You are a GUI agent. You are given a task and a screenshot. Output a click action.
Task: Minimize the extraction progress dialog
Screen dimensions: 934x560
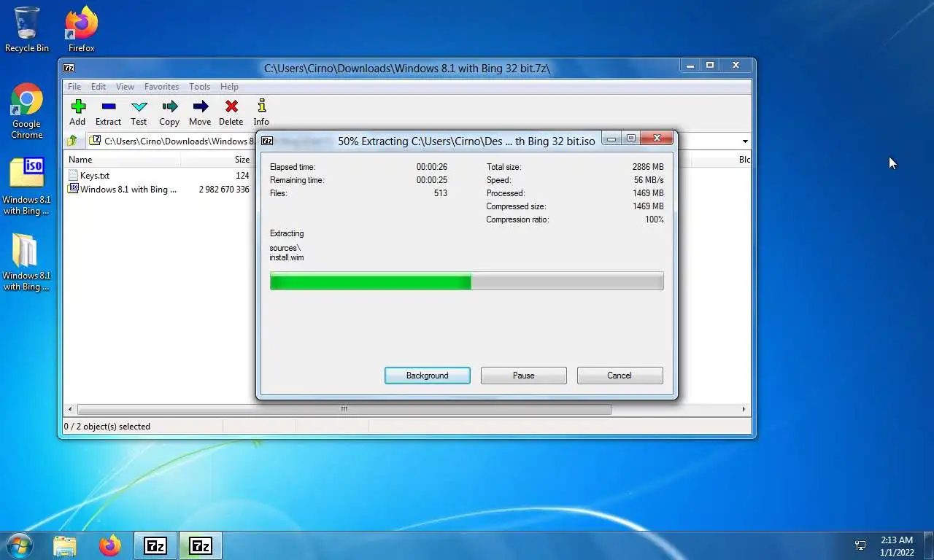[612, 139]
